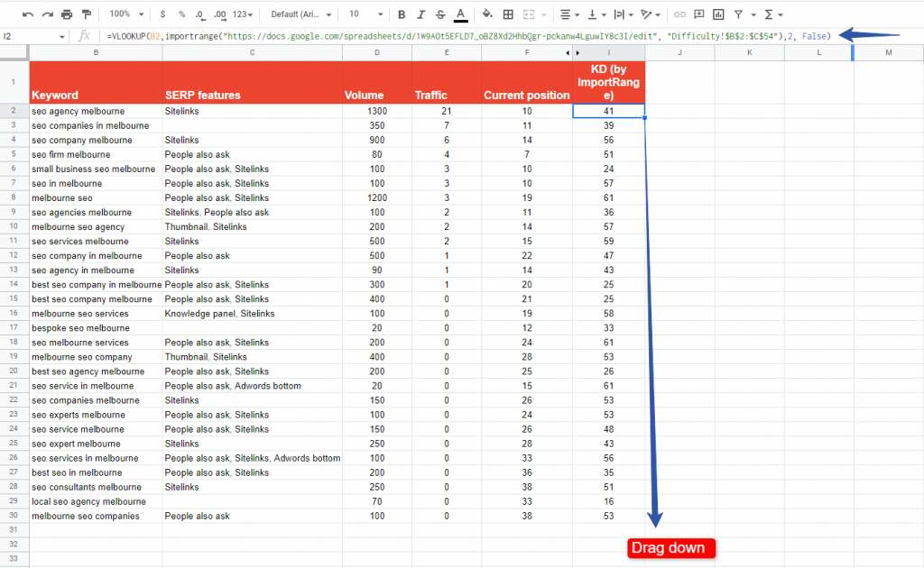Select the selected cell I2 with value 41

[609, 111]
